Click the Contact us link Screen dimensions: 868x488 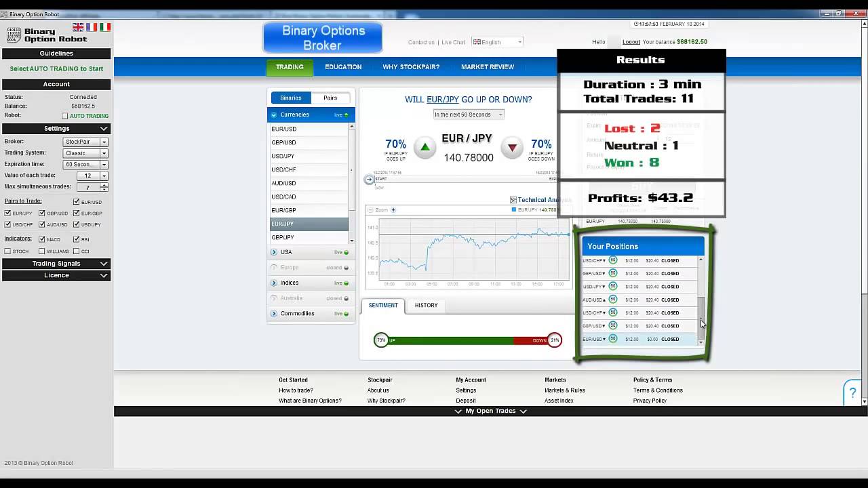pos(421,42)
